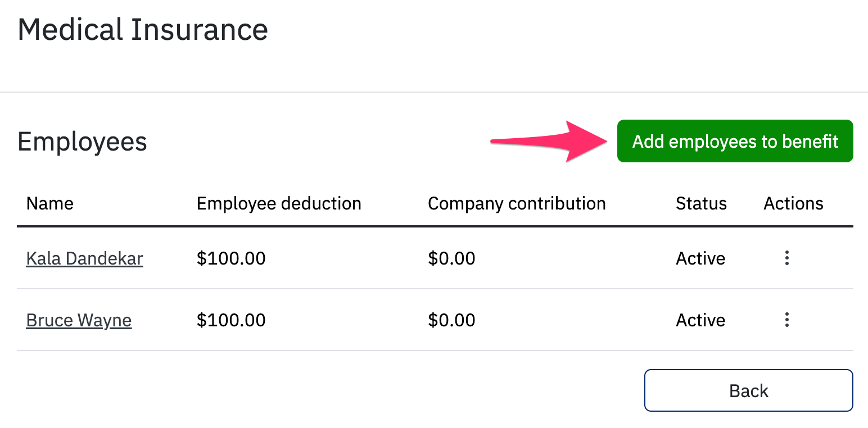Select the Employee deduction column header
Image resolution: width=868 pixels, height=428 pixels.
[278, 203]
